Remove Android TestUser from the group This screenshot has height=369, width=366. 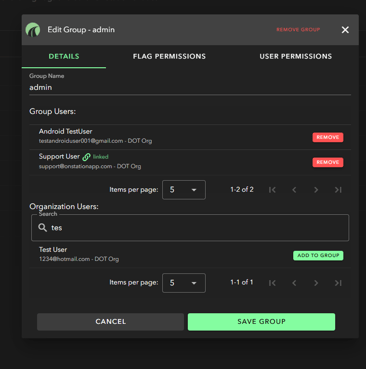(x=328, y=137)
